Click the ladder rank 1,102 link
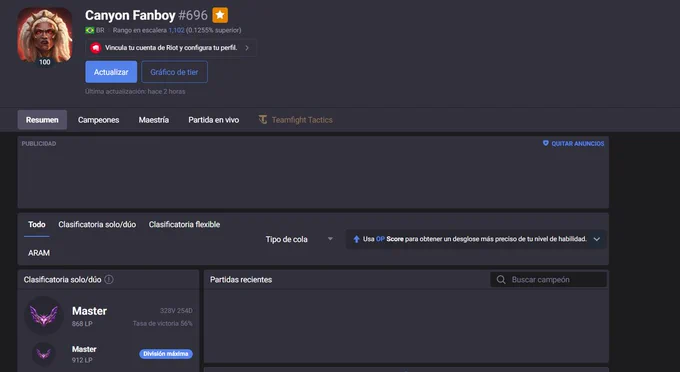Image resolution: width=680 pixels, height=372 pixels. coord(177,30)
